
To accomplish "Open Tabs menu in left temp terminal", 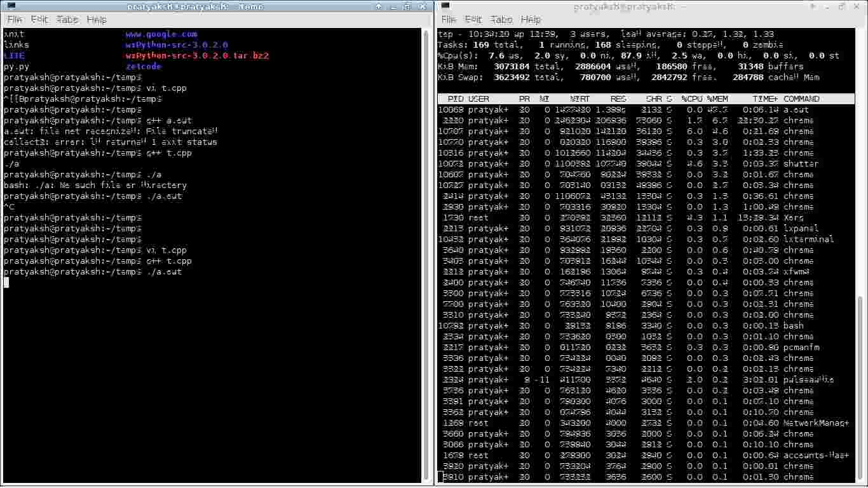I will point(67,20).
